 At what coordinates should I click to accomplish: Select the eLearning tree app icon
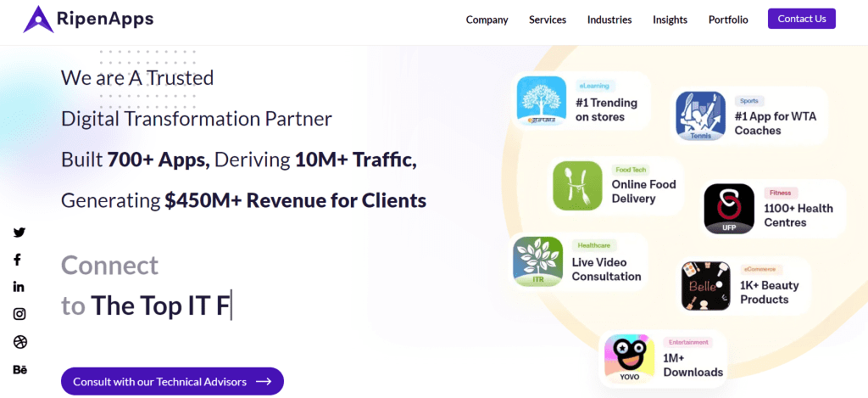tap(541, 102)
